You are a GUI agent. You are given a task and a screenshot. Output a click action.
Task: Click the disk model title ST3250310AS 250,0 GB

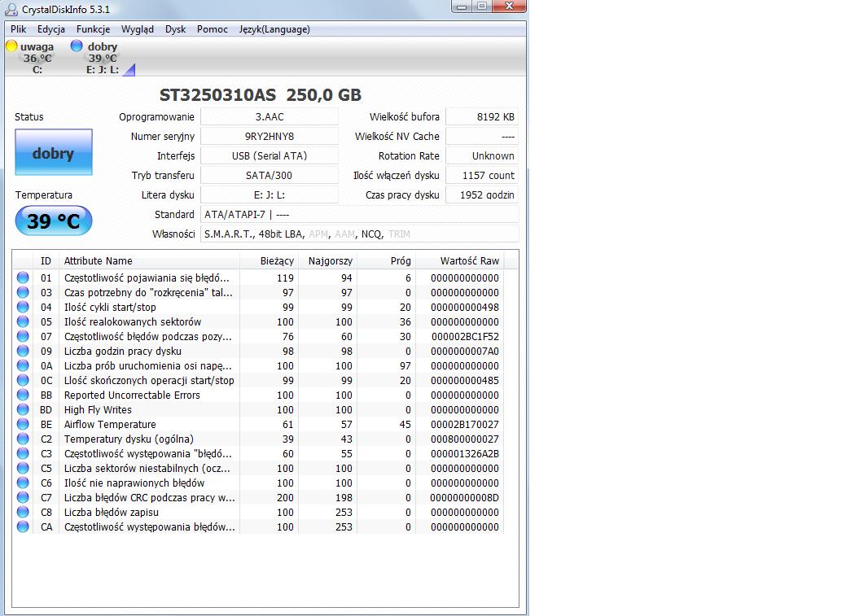click(x=260, y=95)
